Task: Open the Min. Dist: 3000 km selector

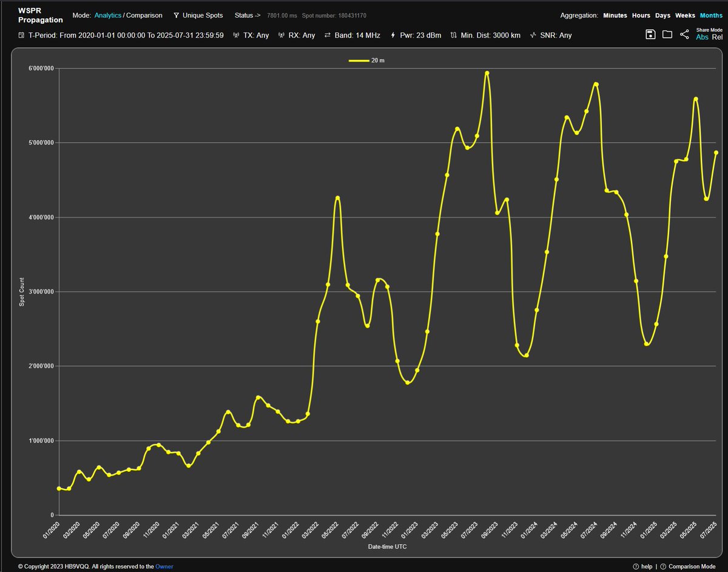Action: [485, 35]
